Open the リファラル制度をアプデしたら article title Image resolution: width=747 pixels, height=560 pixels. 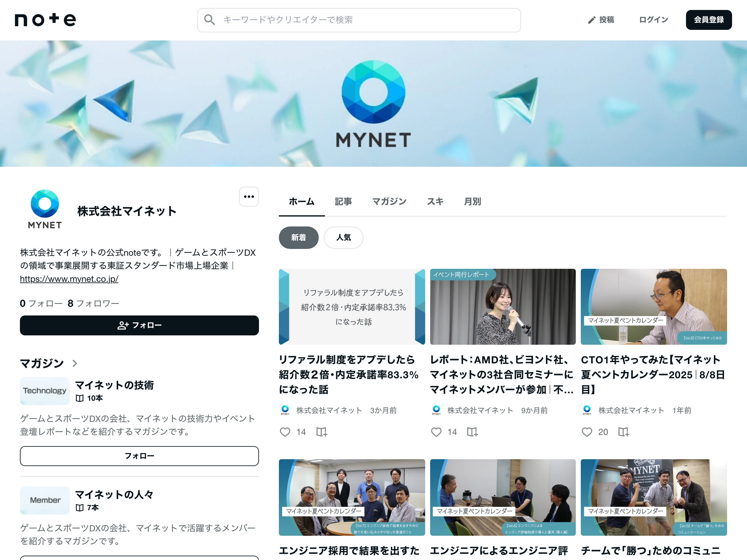pyautogui.click(x=349, y=375)
